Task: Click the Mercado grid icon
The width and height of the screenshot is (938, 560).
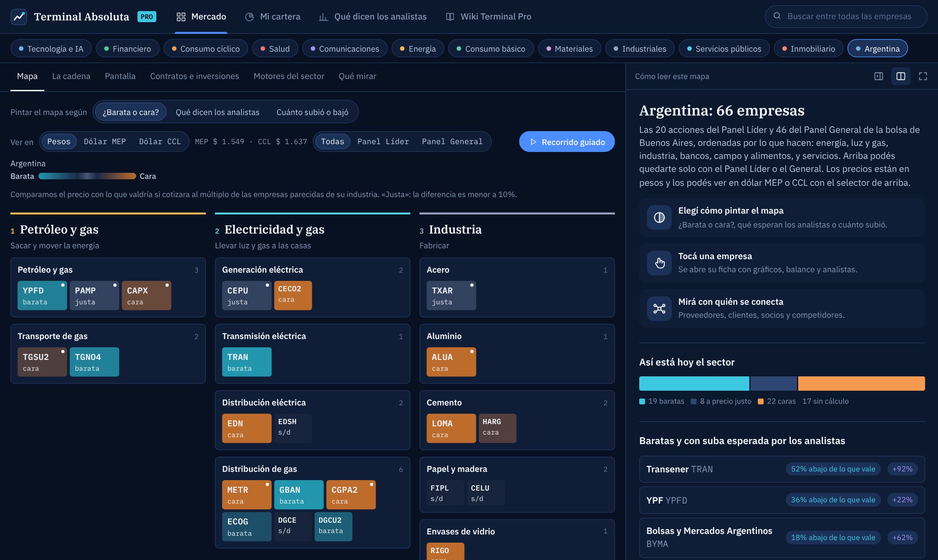Action: pos(181,16)
